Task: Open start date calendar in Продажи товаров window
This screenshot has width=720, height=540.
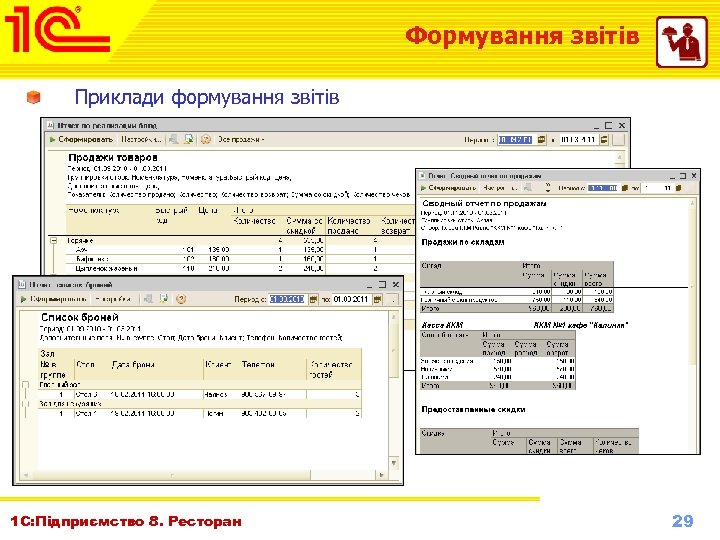Action: pos(541,140)
